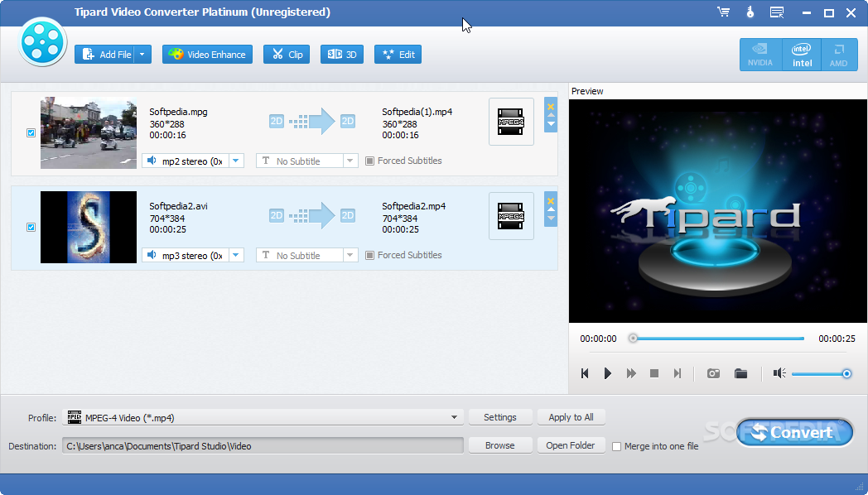The height and width of the screenshot is (495, 868).
Task: Select the Softpedia2.avi thumbnail
Action: click(89, 228)
